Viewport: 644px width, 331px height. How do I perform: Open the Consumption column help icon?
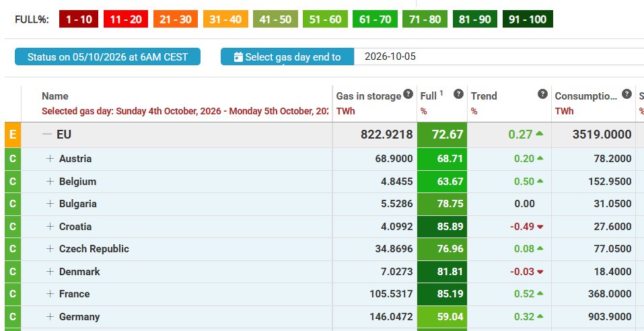pos(627,94)
